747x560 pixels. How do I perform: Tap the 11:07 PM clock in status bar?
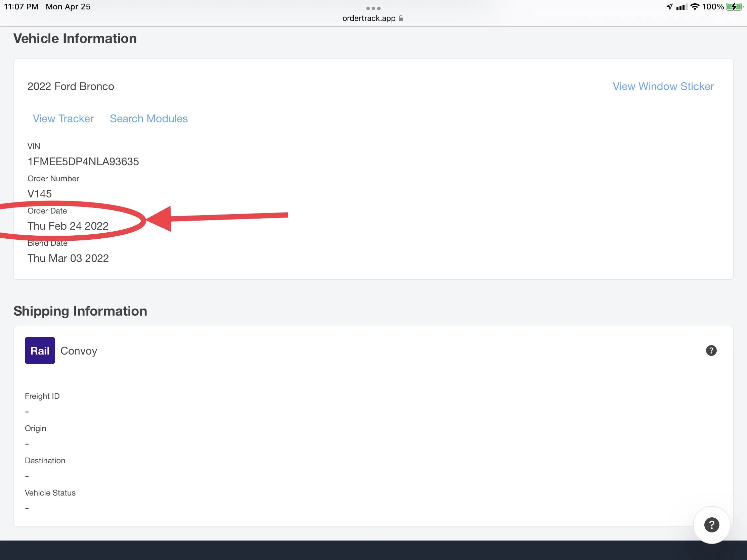[x=21, y=7]
